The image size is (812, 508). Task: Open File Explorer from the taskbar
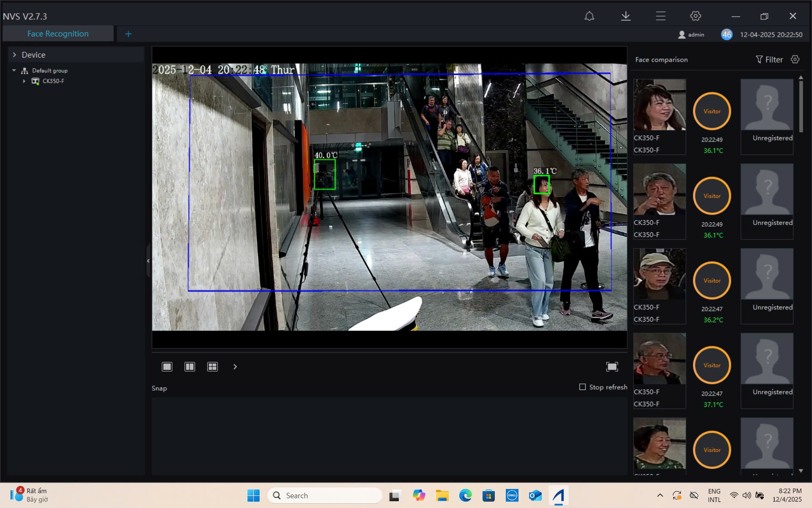coord(442,495)
